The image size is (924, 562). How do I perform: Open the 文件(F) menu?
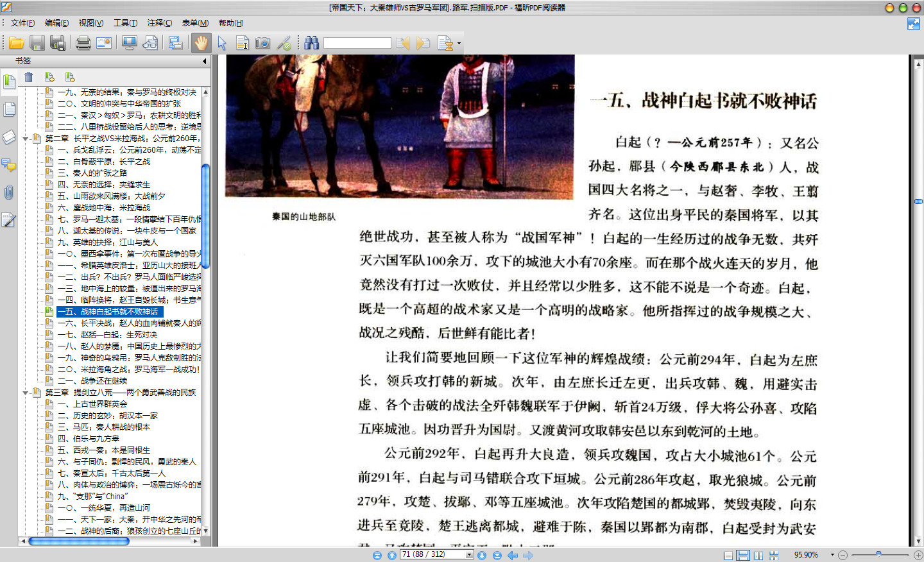23,23
